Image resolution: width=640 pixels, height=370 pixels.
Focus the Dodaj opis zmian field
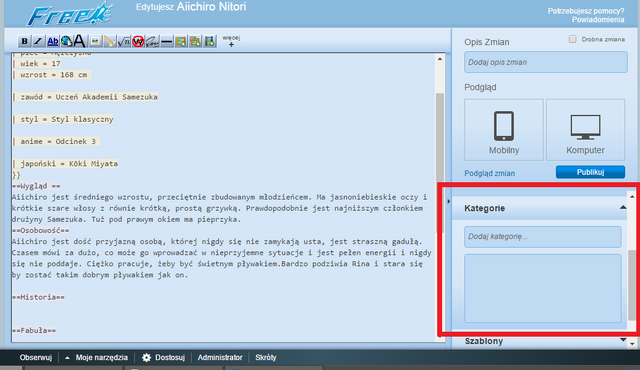click(546, 62)
